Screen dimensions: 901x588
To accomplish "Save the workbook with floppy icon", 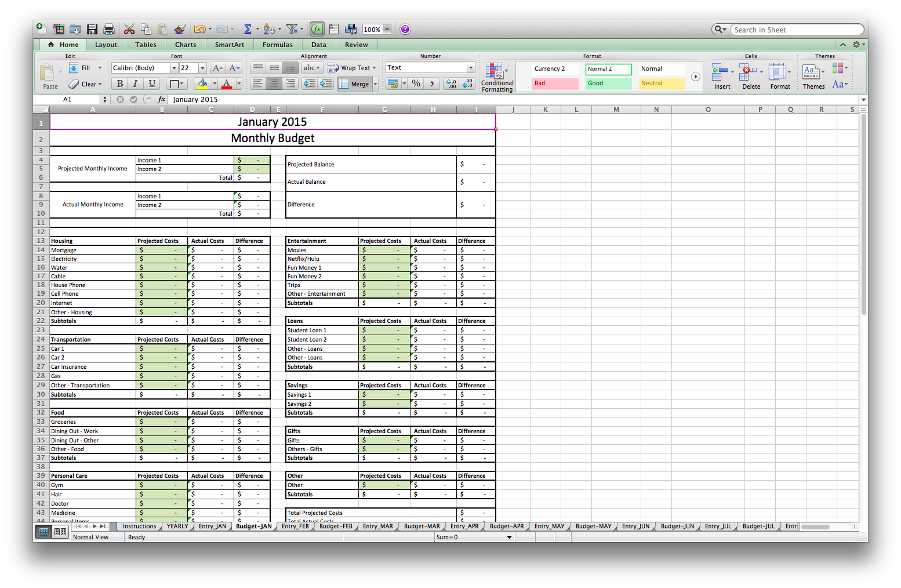I will pyautogui.click(x=92, y=29).
